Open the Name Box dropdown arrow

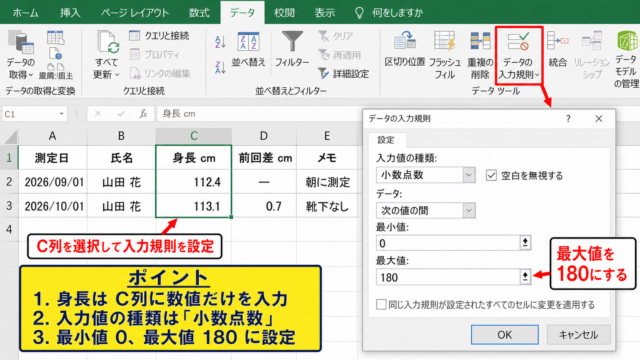[x=62, y=114]
